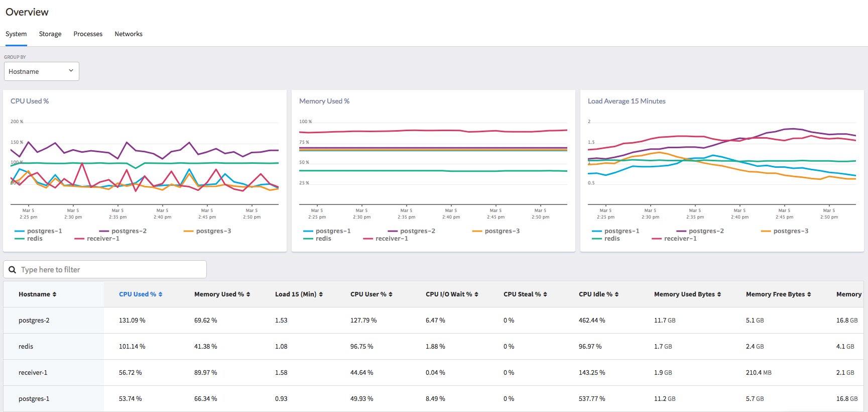
Task: Click sort arrows icon beside CPU Used % column
Action: (160, 294)
